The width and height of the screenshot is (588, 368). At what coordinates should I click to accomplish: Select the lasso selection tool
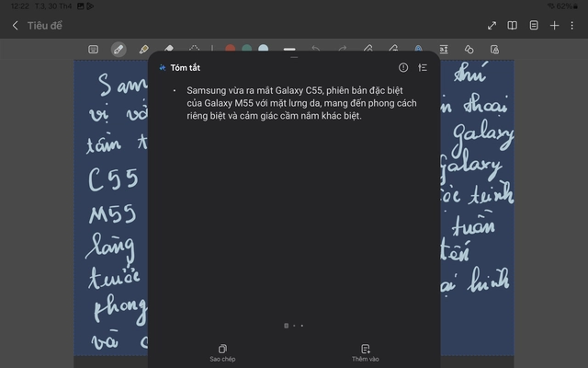(194, 48)
